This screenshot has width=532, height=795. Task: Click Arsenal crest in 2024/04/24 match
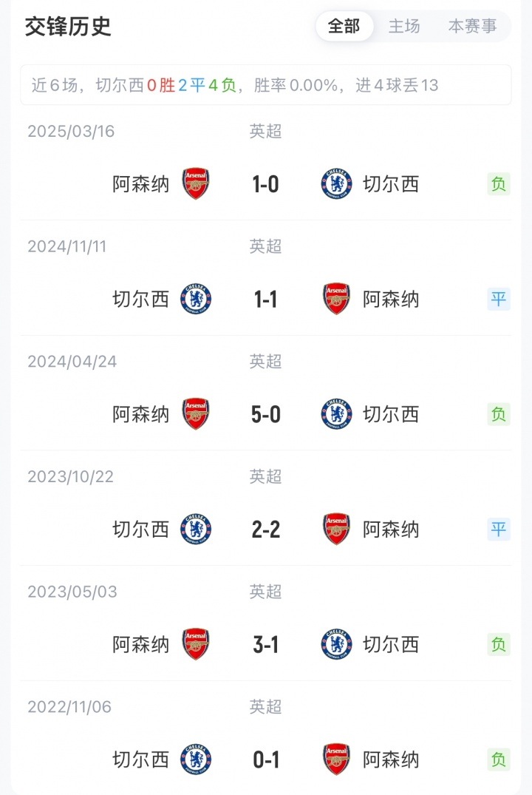pyautogui.click(x=196, y=415)
